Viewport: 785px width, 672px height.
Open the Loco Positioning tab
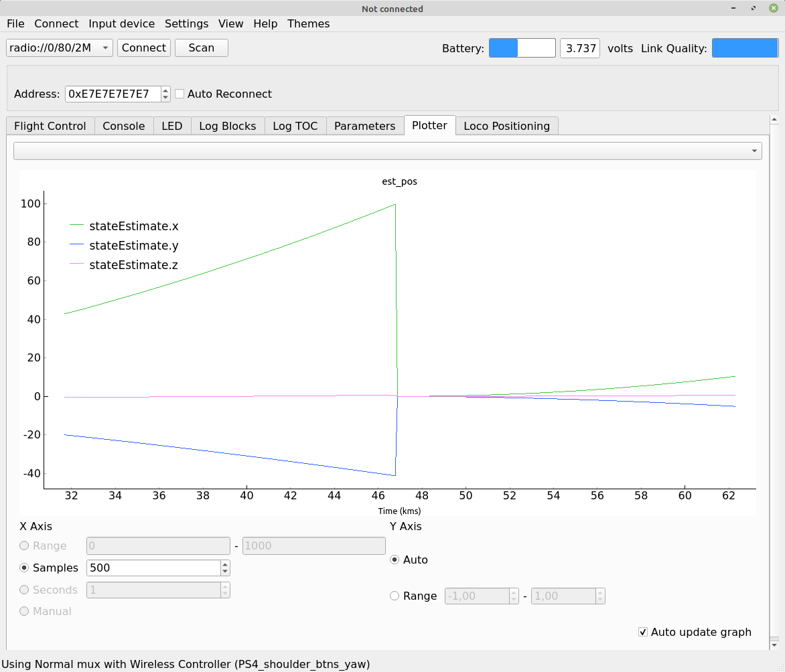click(506, 126)
